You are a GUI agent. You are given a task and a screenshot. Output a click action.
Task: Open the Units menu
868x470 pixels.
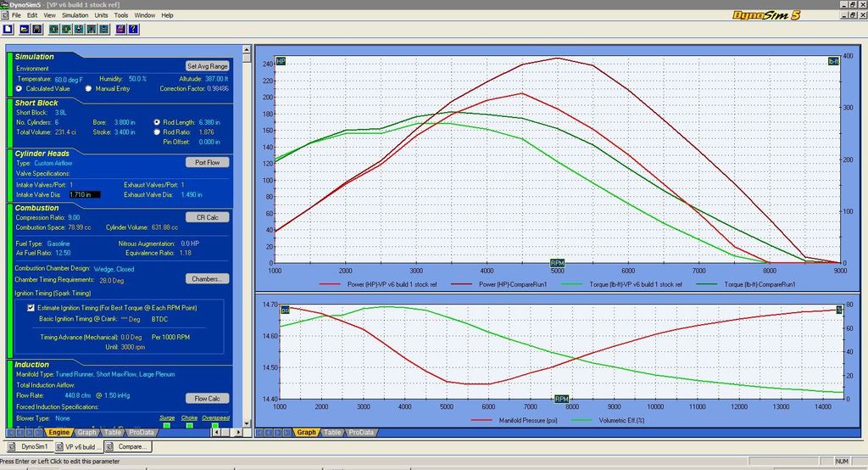pyautogui.click(x=101, y=15)
